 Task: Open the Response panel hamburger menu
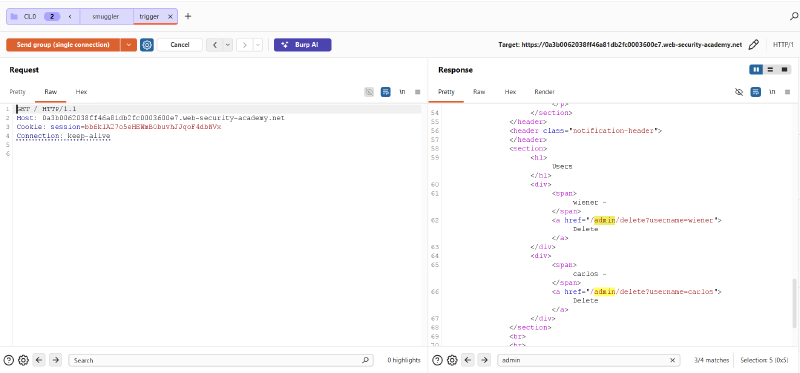point(788,92)
